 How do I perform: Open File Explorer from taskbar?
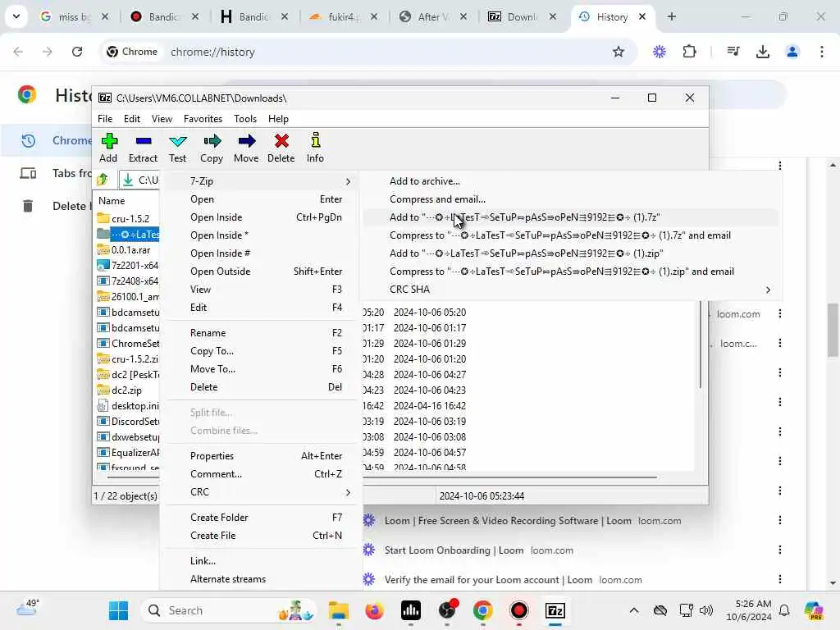[339, 610]
